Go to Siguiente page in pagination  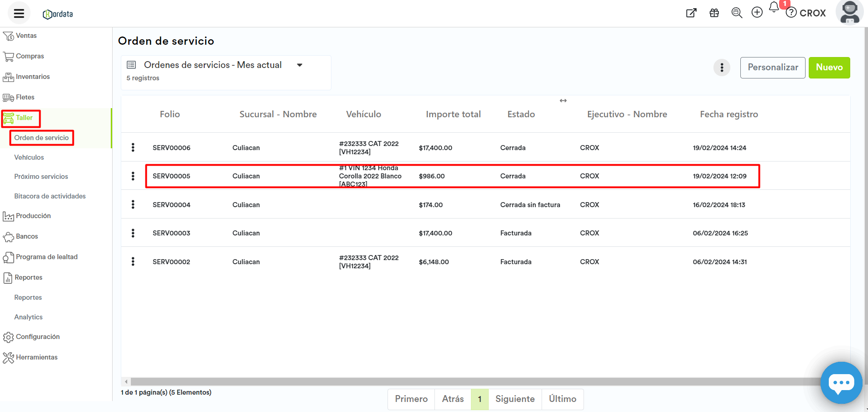515,399
